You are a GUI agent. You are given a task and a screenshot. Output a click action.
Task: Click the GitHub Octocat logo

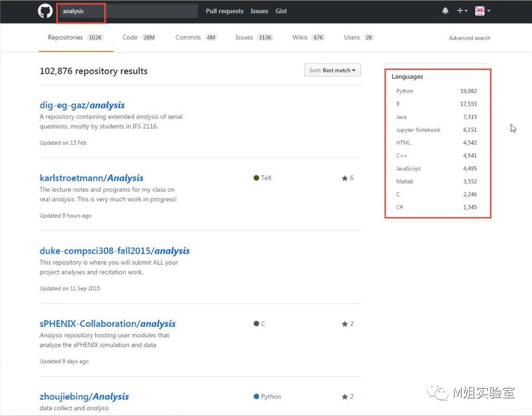(x=45, y=11)
